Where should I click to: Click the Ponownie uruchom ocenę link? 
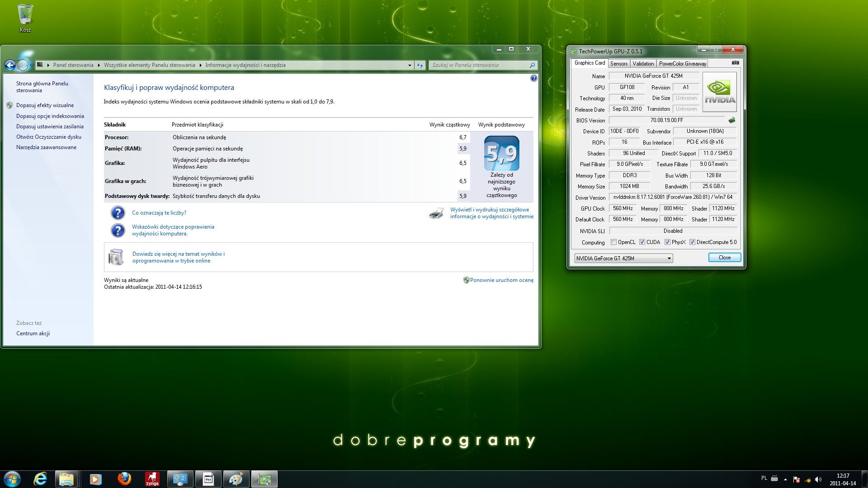501,280
